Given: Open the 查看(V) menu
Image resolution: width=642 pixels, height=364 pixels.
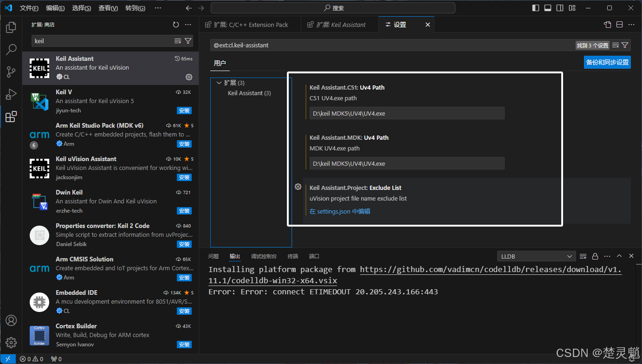Looking at the screenshot, I should click(x=108, y=8).
